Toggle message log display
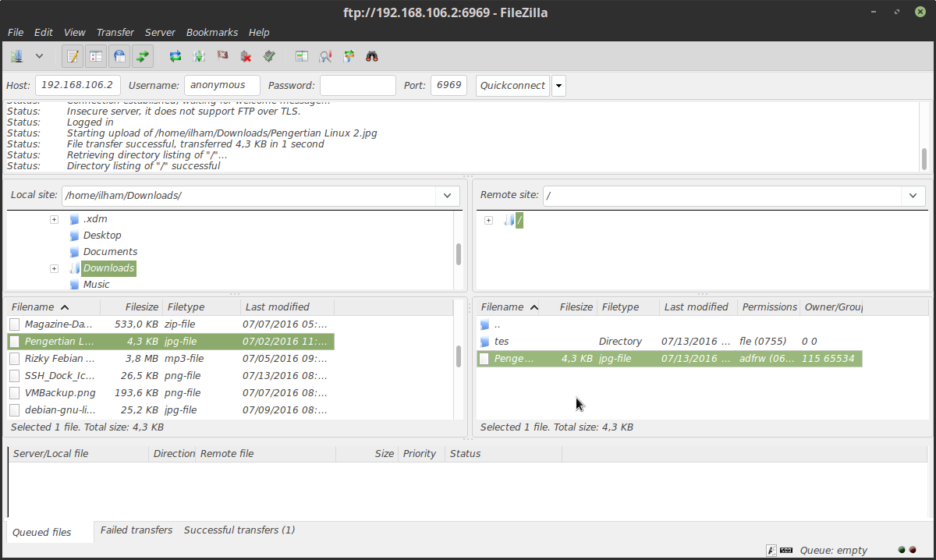 pos(73,56)
